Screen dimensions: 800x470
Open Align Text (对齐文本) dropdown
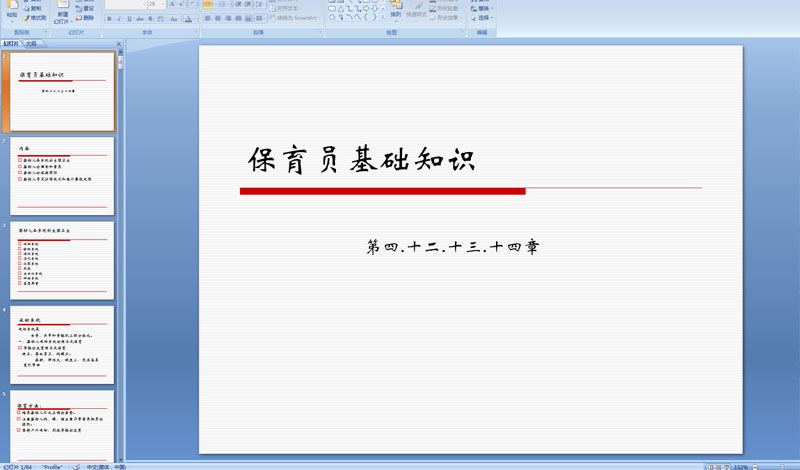click(x=286, y=9)
